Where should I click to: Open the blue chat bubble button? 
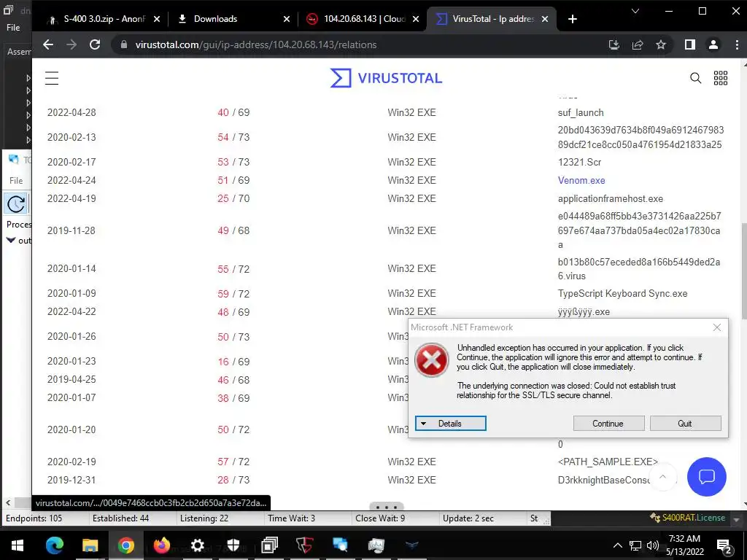tap(706, 477)
